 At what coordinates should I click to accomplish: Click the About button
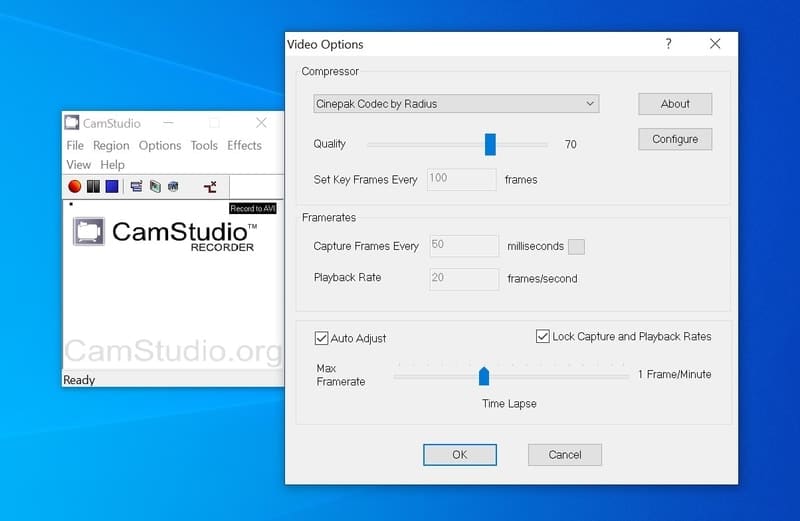pyautogui.click(x=675, y=104)
